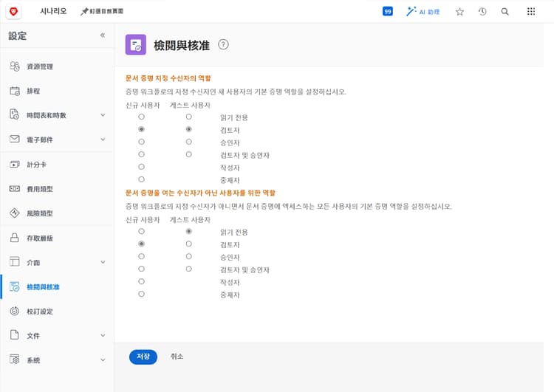Viewport: 554px width, 392px height.
Task: Collapse the settings sidebar panel
Action: 103,35
